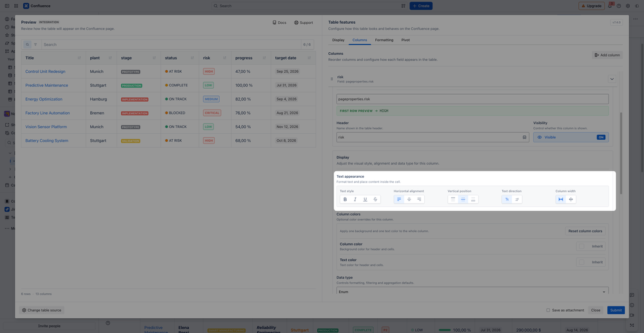Viewport: 644px width, 333px height.
Task: Toggle bold text style
Action: click(x=345, y=200)
